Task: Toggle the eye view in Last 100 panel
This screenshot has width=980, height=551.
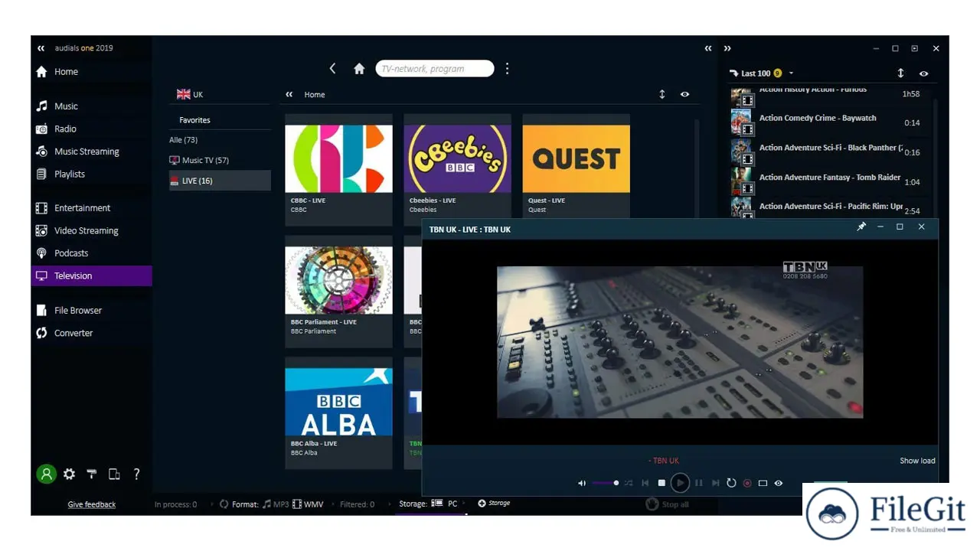Action: tap(923, 73)
